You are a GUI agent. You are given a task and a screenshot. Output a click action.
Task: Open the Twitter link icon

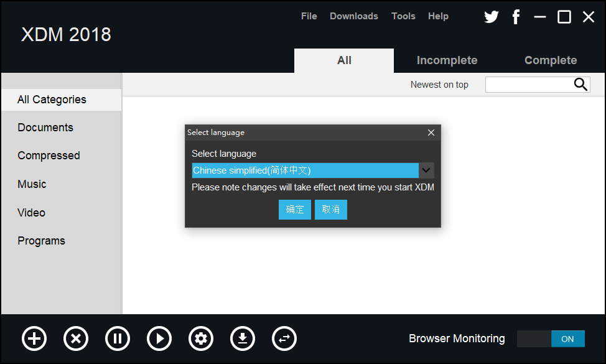click(x=492, y=17)
